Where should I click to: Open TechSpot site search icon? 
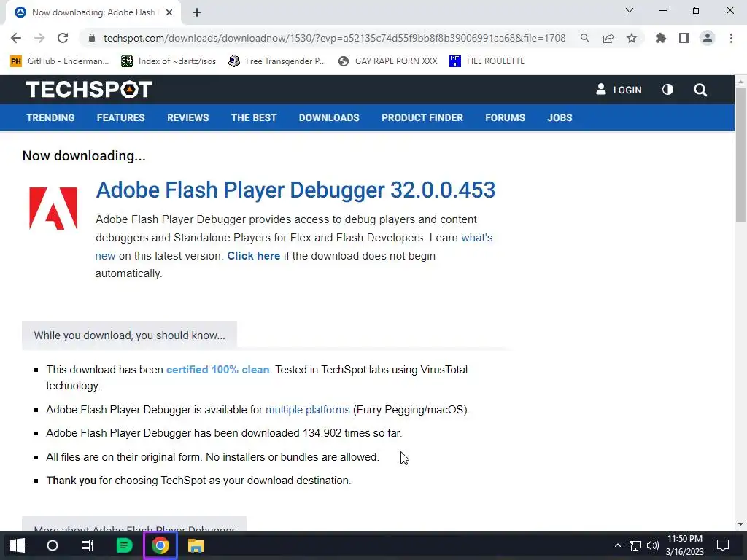point(700,90)
